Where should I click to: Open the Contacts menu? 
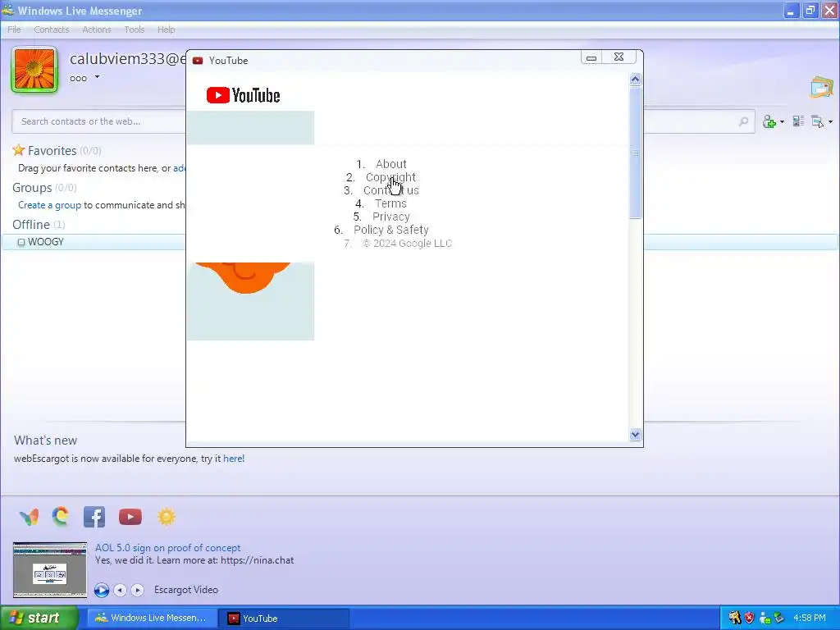pos(52,30)
